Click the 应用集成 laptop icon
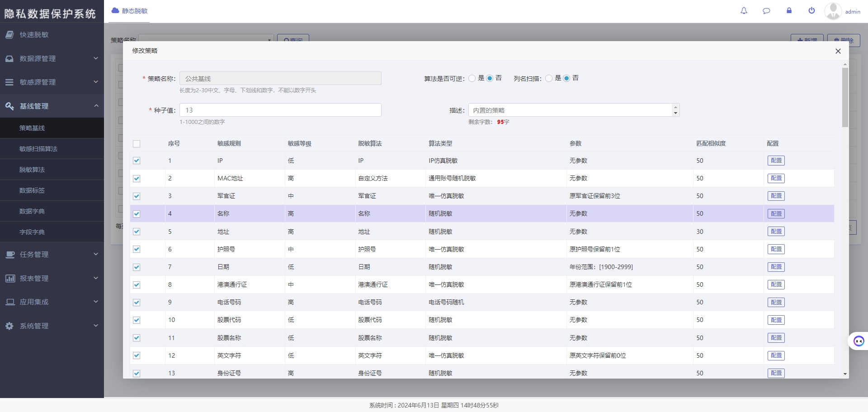 pos(10,302)
